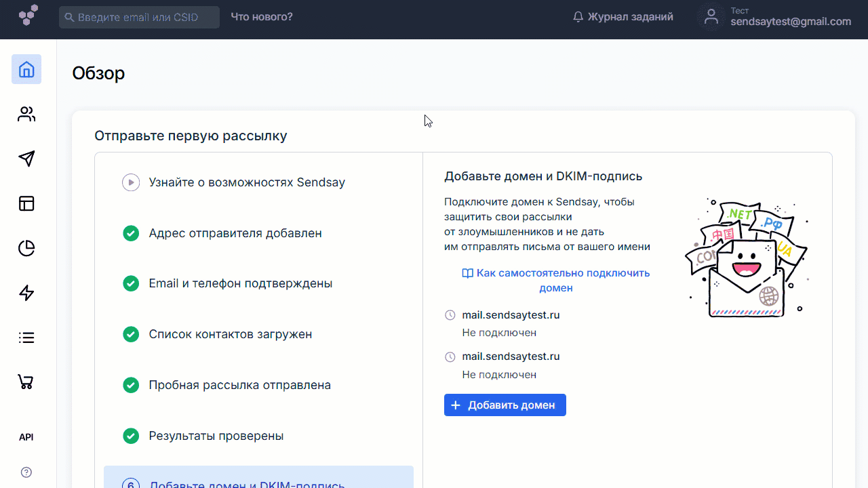The height and width of the screenshot is (488, 868).
Task: Open the Campaigns paper plane icon
Action: click(x=26, y=159)
